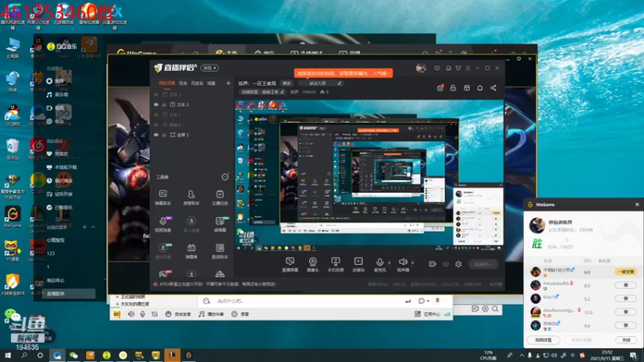Open the 多人连麦 tool icon
Screen dimensions: 644x362
pyautogui.click(x=191, y=224)
